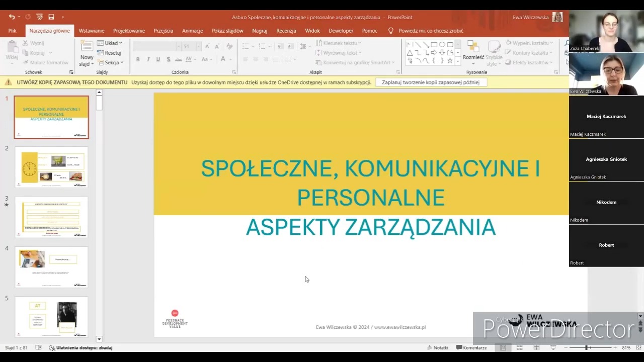Toggle align text left
Viewport: 644px width, 362px height.
(x=246, y=59)
